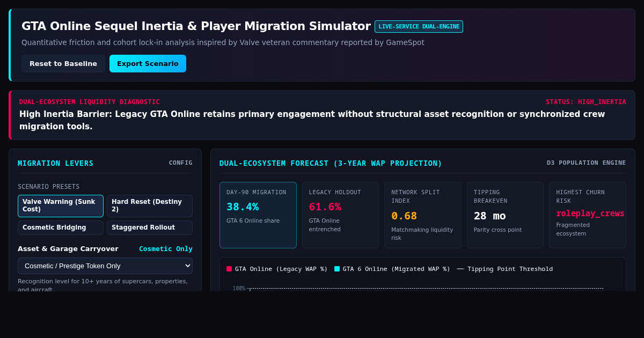Select Network Split Index card
644x338 pixels.
(x=423, y=215)
